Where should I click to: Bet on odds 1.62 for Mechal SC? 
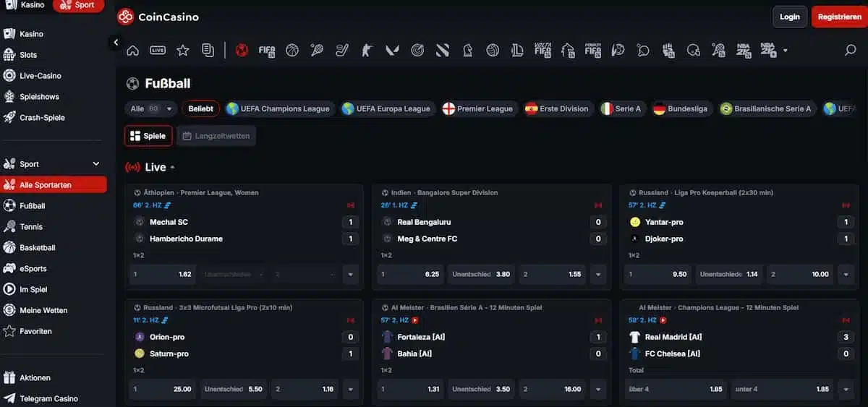(x=163, y=275)
